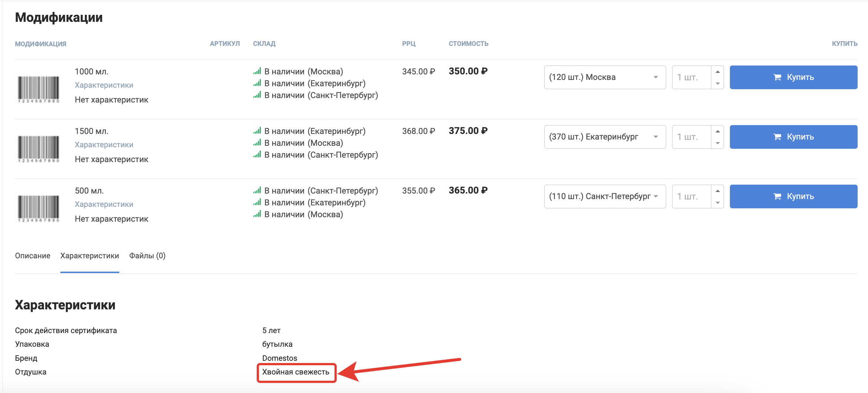Viewport: 868px width, 393px height.
Task: Click stock signal icon next to Москва, 1000 мл.
Action: point(257,71)
